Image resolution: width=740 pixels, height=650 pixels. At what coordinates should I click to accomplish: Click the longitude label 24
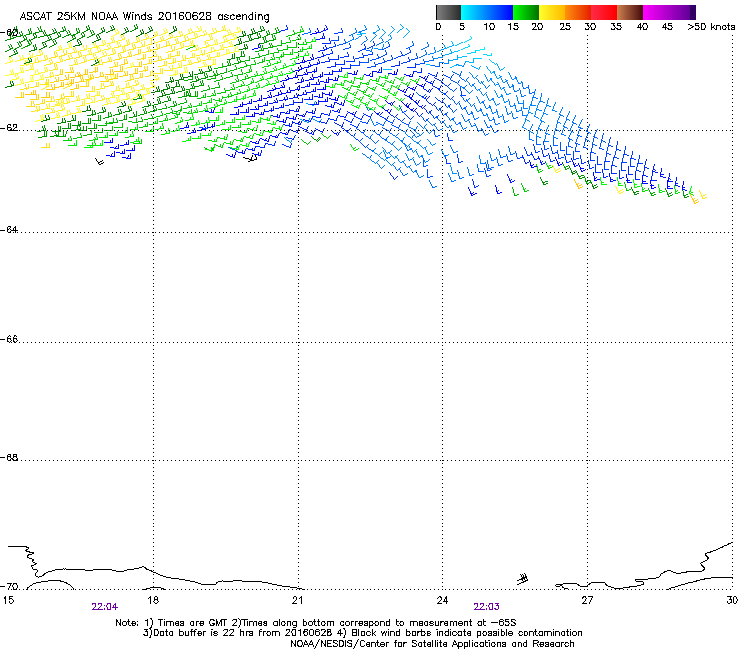pos(442,600)
